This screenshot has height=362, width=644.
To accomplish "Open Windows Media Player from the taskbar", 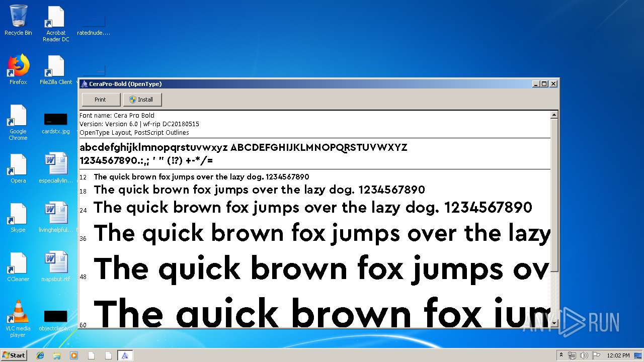I will pos(74,355).
